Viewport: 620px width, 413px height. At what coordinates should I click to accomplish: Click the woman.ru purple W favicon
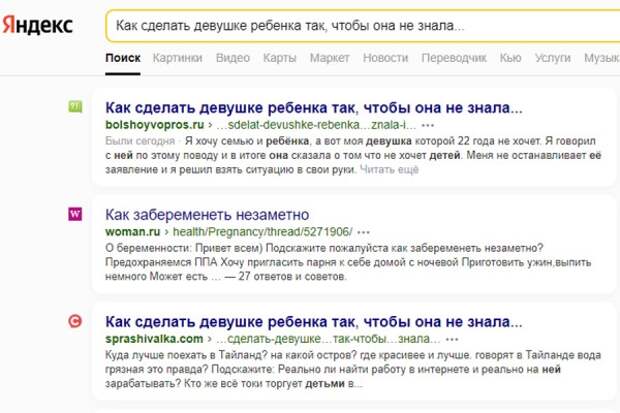(75, 214)
